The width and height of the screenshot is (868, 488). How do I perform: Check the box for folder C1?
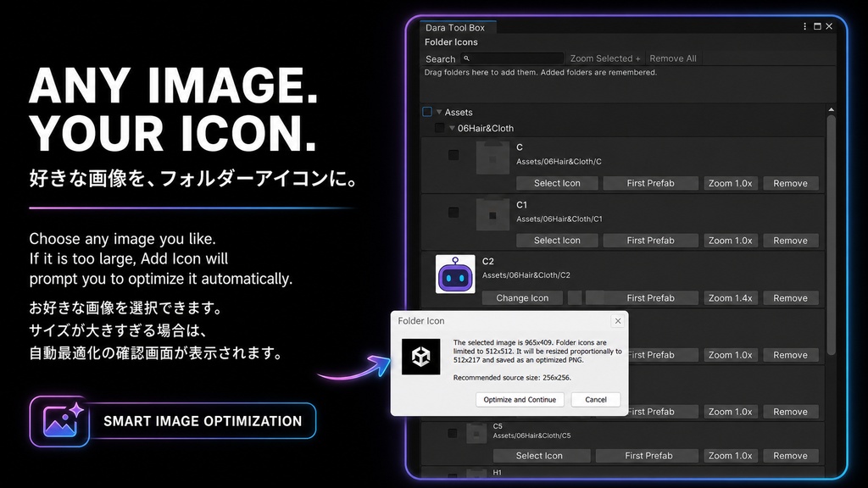click(x=453, y=213)
